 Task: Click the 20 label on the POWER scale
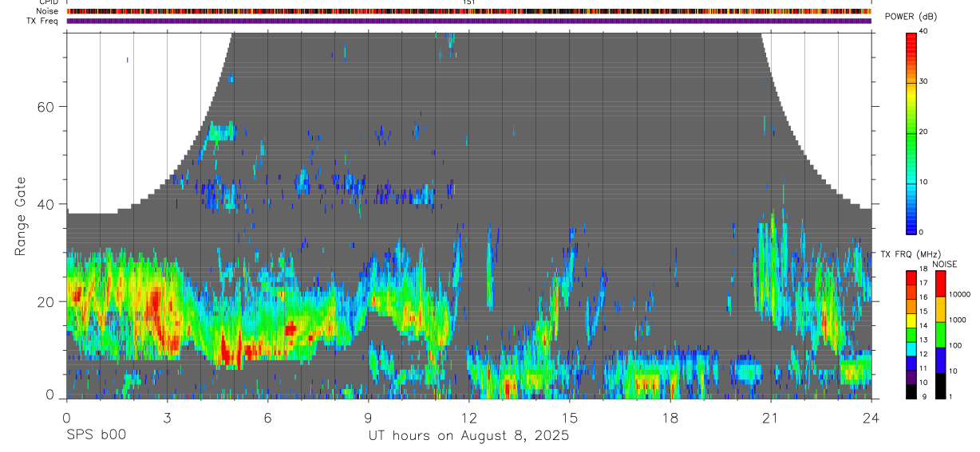click(923, 132)
